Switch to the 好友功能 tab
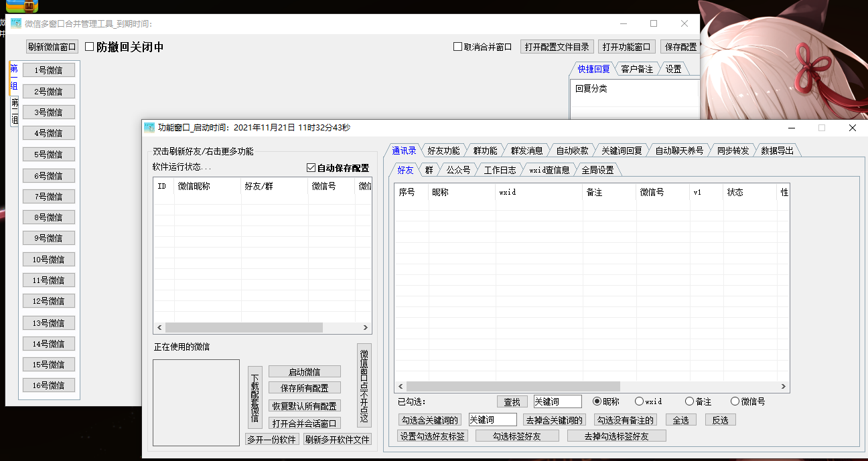The height and width of the screenshot is (461, 868). (443, 151)
